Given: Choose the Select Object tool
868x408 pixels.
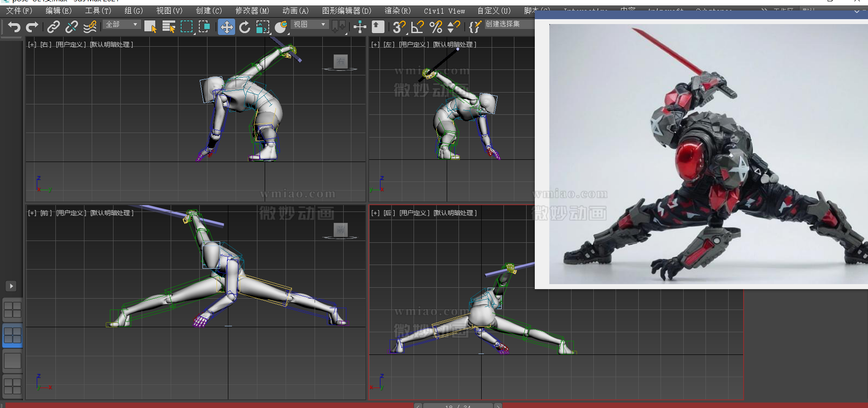Looking at the screenshot, I should pos(150,27).
